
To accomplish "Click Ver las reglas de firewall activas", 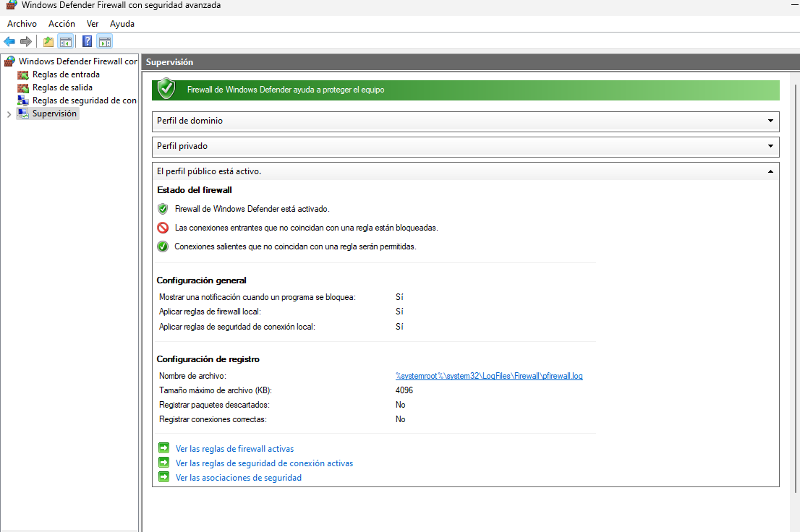I will click(x=234, y=449).
